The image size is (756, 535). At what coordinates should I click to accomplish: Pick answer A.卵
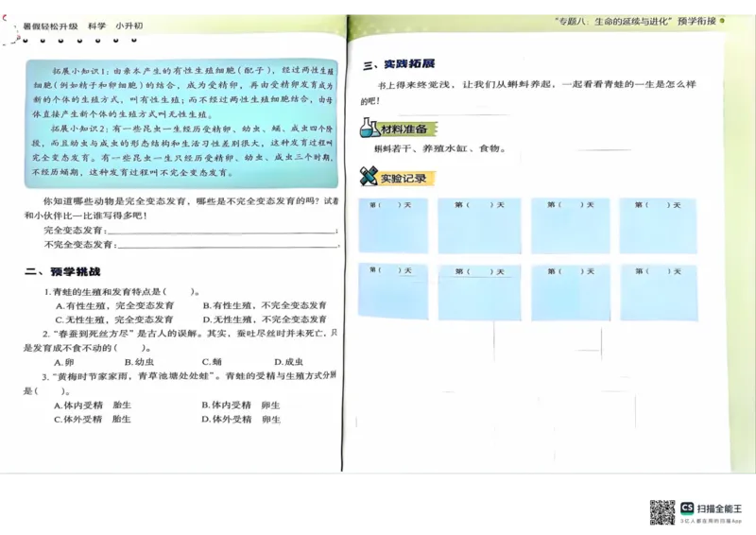tap(63, 362)
